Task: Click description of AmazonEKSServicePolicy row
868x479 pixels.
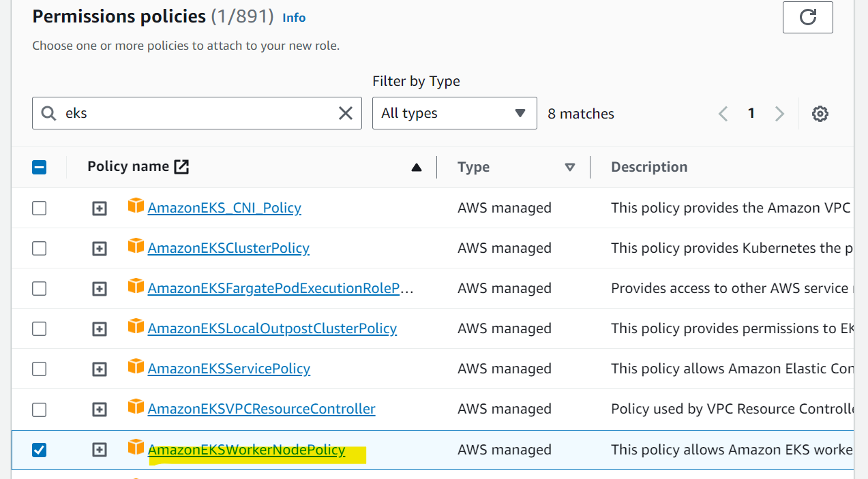Action: pyautogui.click(x=732, y=369)
